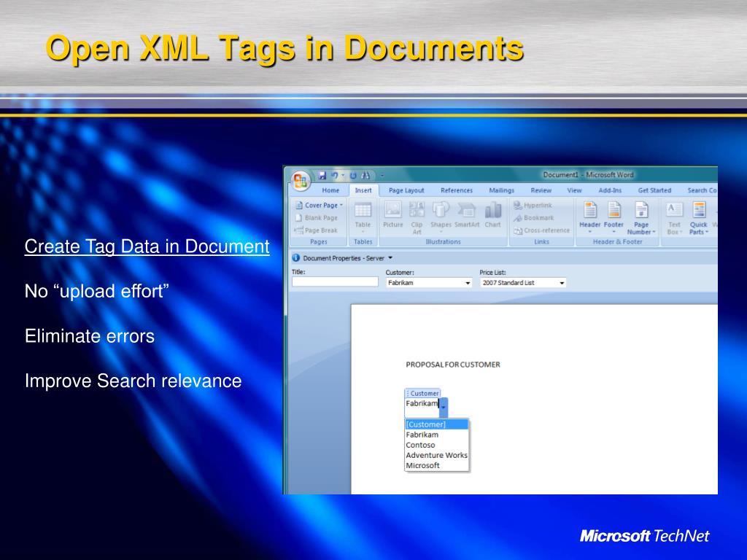This screenshot has width=747, height=560.
Task: Select the Insert tab
Action: coord(363,190)
